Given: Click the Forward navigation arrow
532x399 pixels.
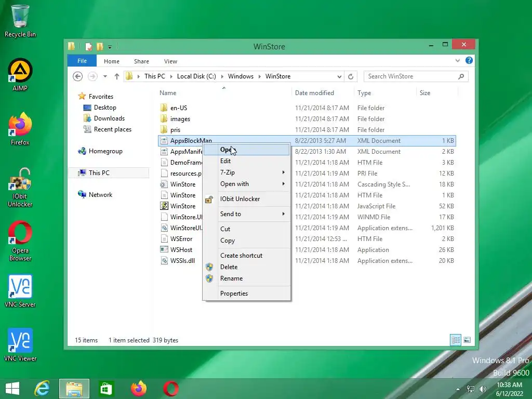Looking at the screenshot, I should pos(92,76).
